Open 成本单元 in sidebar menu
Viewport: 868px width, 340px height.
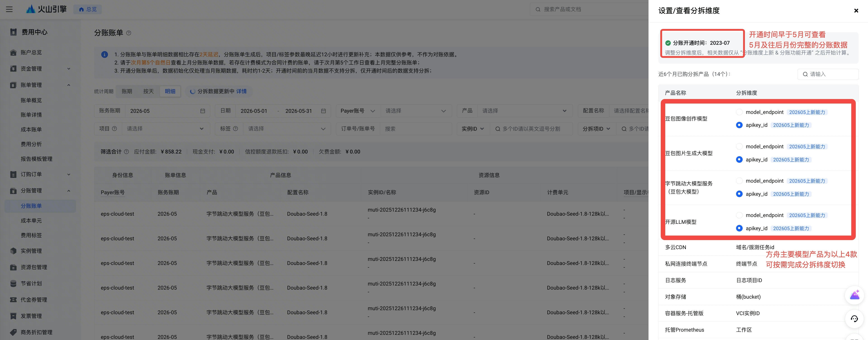(31, 220)
